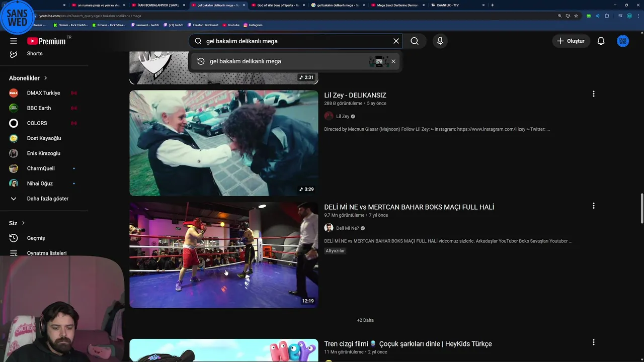Screen dimensions: 644x362
Task: Close the 'KAANFLIX - 7TV' browser tab
Action: tap(484, 5)
